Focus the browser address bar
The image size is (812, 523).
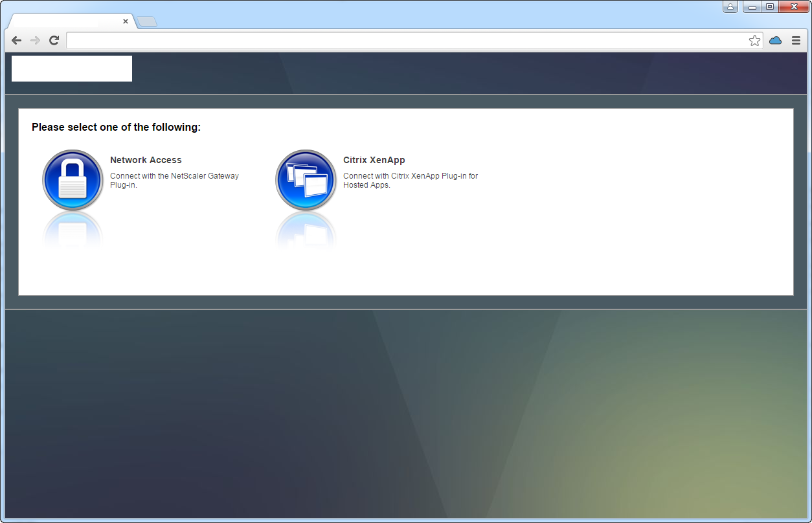point(408,41)
